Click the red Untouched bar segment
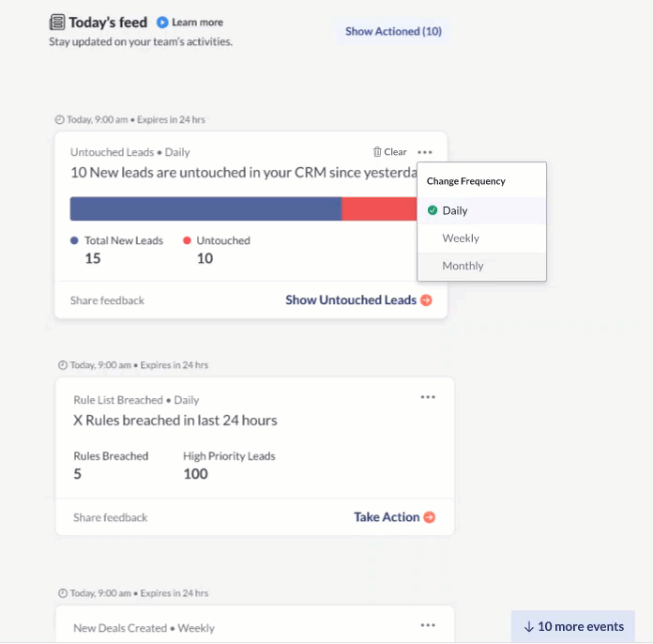Screen dimensions: 653x644 (x=378, y=208)
